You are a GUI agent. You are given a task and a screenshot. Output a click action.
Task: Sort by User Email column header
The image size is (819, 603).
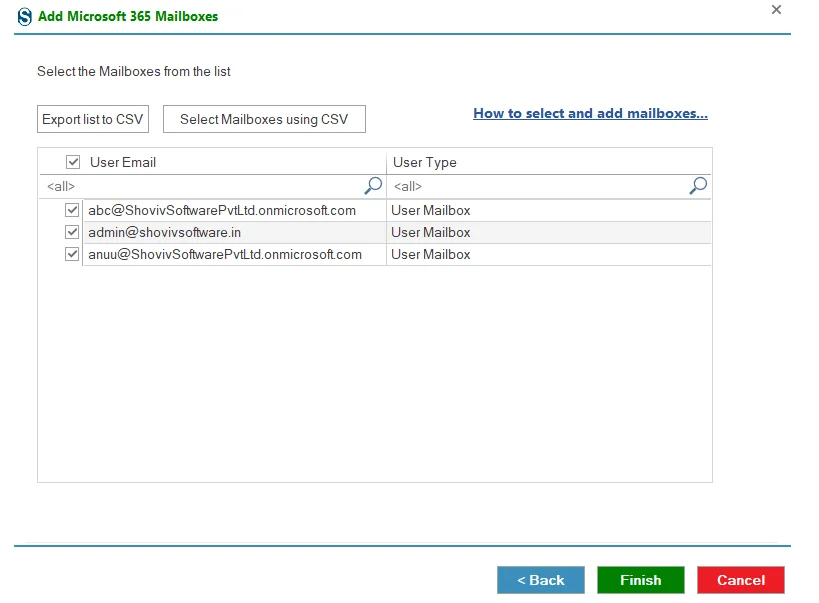pos(123,163)
